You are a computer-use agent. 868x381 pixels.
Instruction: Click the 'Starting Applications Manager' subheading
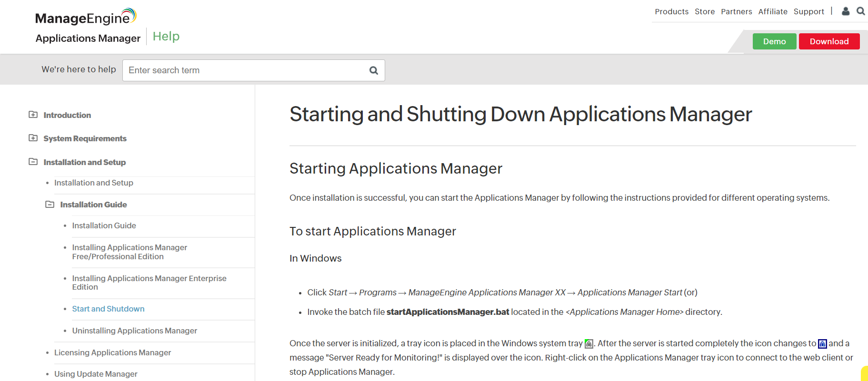click(396, 168)
